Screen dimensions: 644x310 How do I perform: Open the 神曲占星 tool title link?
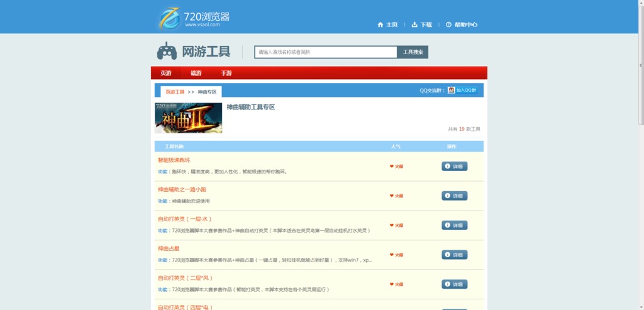(169, 248)
